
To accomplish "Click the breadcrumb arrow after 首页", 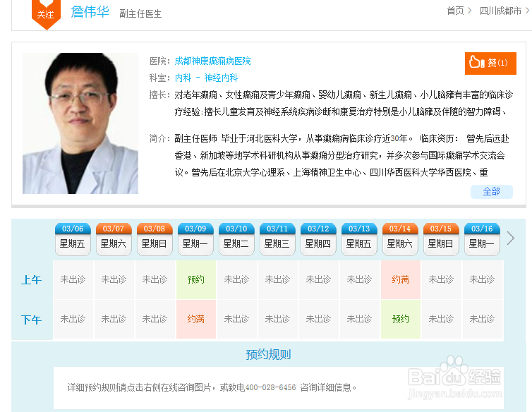I will pos(470,11).
